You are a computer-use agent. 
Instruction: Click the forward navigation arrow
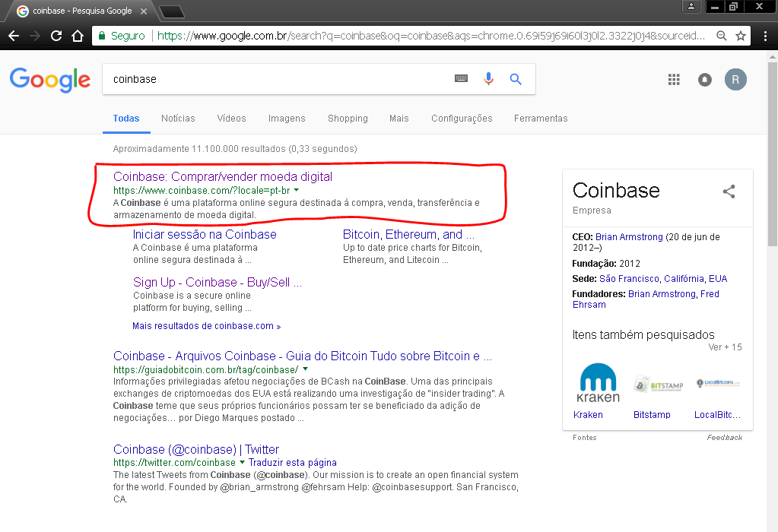pyautogui.click(x=35, y=36)
